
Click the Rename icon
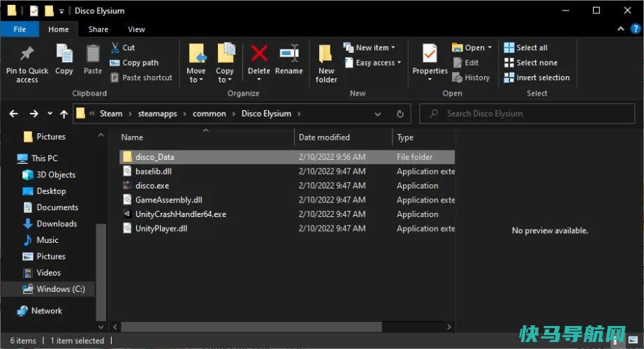coord(289,53)
